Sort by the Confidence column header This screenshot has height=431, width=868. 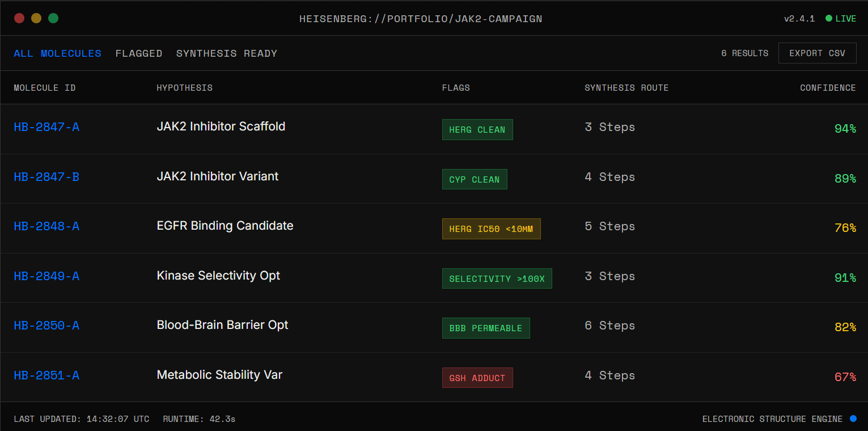(828, 88)
